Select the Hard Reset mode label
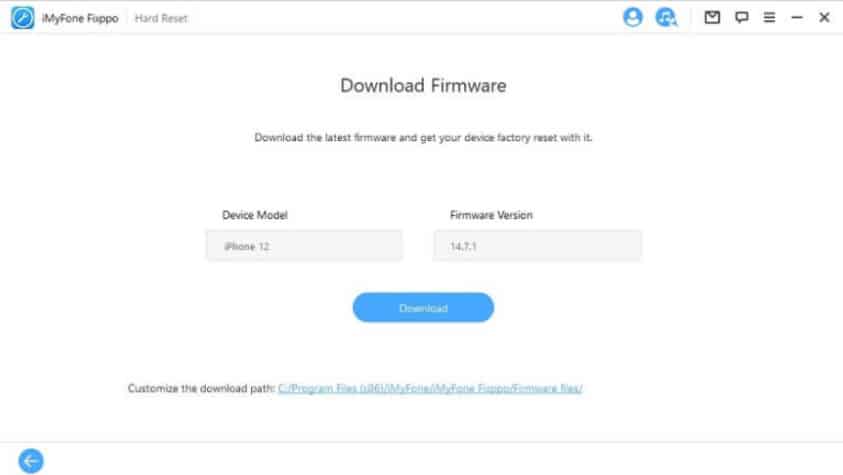843x475 pixels. [161, 18]
